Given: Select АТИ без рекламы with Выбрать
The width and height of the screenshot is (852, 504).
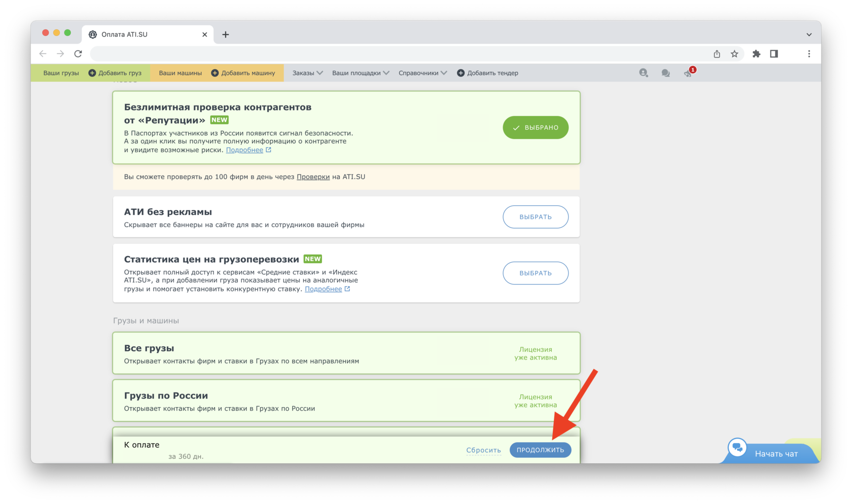Looking at the screenshot, I should point(536,217).
